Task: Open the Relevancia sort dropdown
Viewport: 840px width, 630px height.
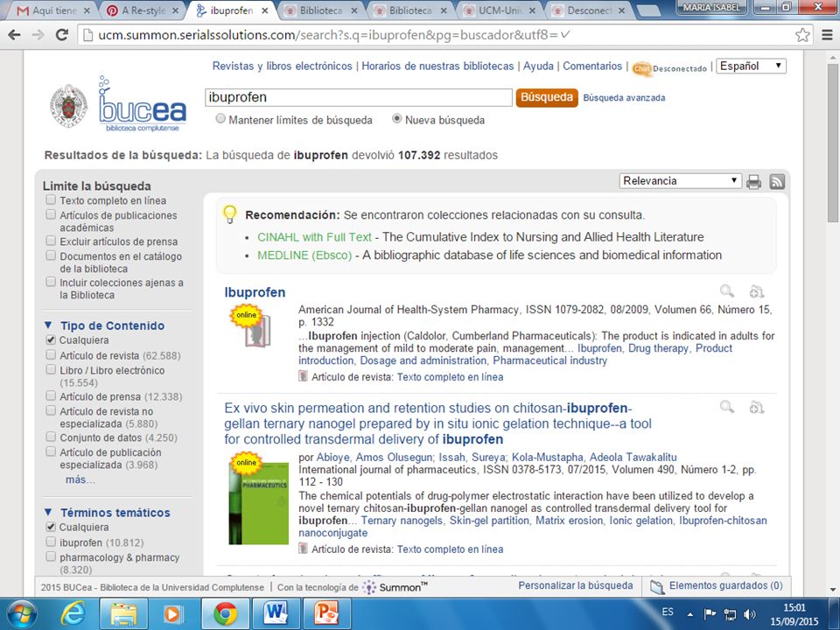Action: tap(680, 181)
